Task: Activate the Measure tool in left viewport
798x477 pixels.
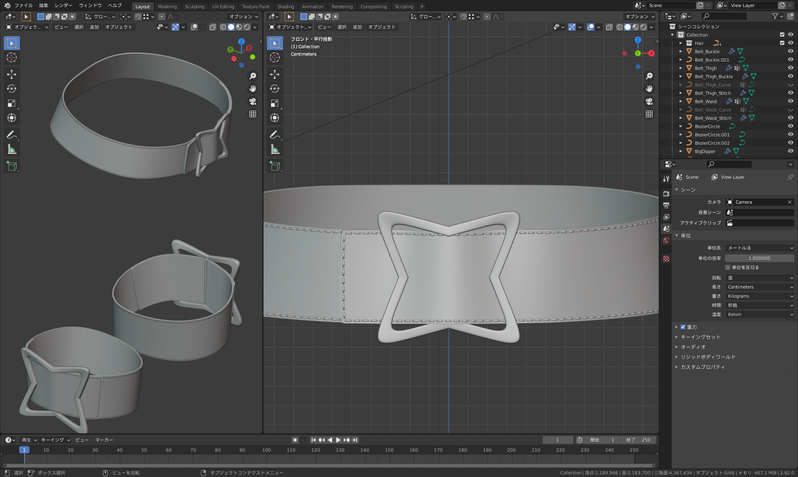Action: [x=12, y=149]
